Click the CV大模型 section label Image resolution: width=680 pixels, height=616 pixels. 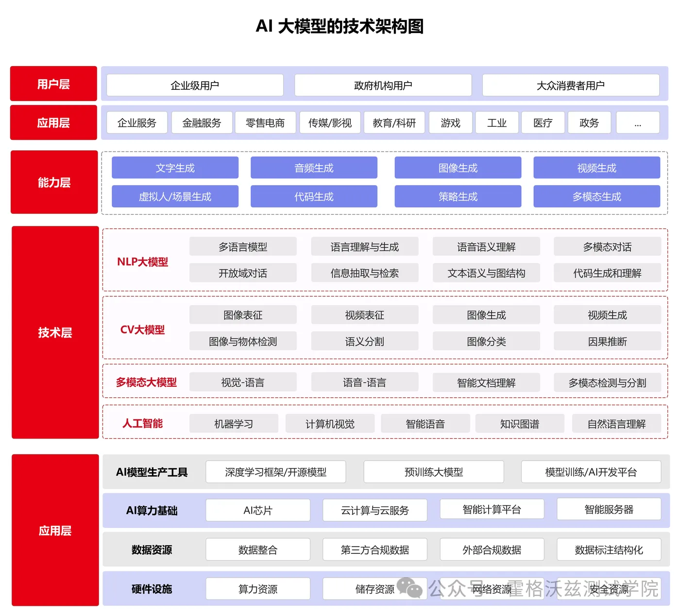pos(142,329)
